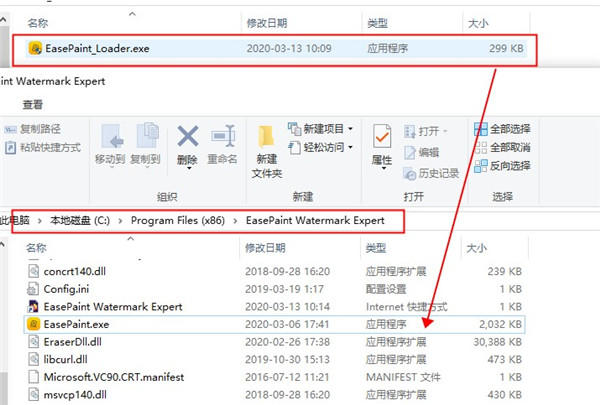Open the 查看 (View) ribbon tab

coord(33,105)
